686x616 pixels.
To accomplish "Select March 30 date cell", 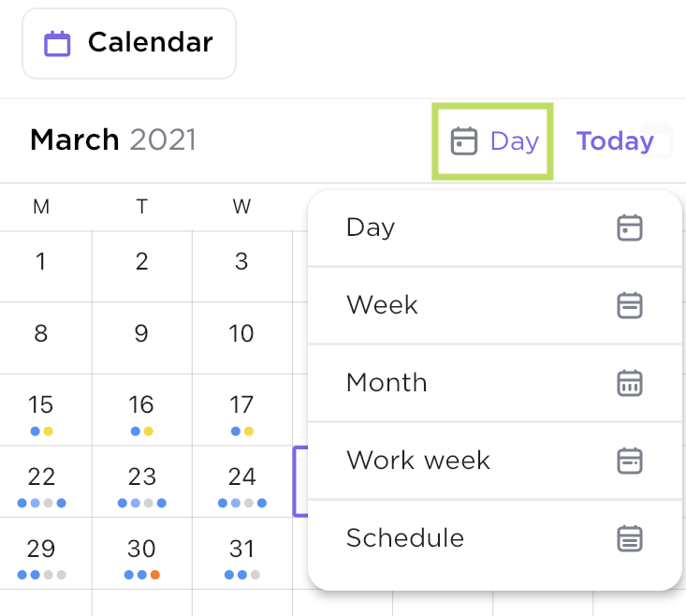I will click(141, 552).
